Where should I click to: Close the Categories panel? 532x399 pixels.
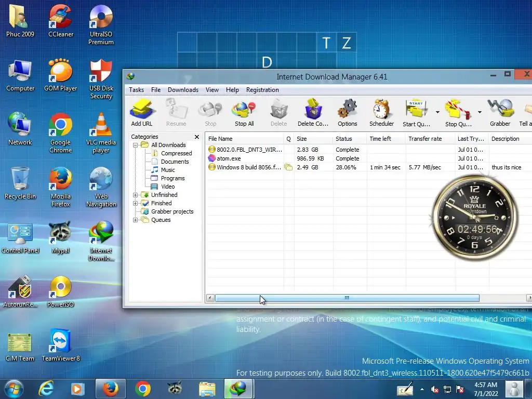[x=197, y=137]
